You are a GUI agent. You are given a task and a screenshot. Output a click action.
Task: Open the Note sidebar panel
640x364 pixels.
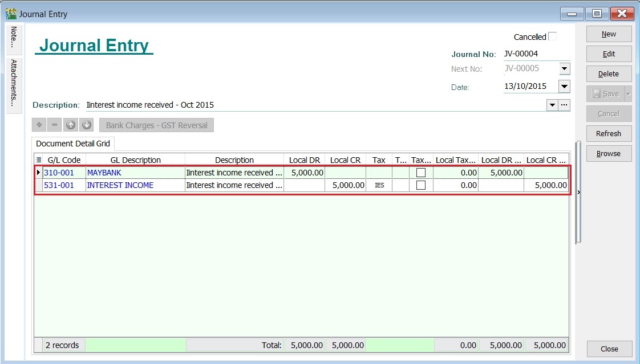(x=13, y=38)
